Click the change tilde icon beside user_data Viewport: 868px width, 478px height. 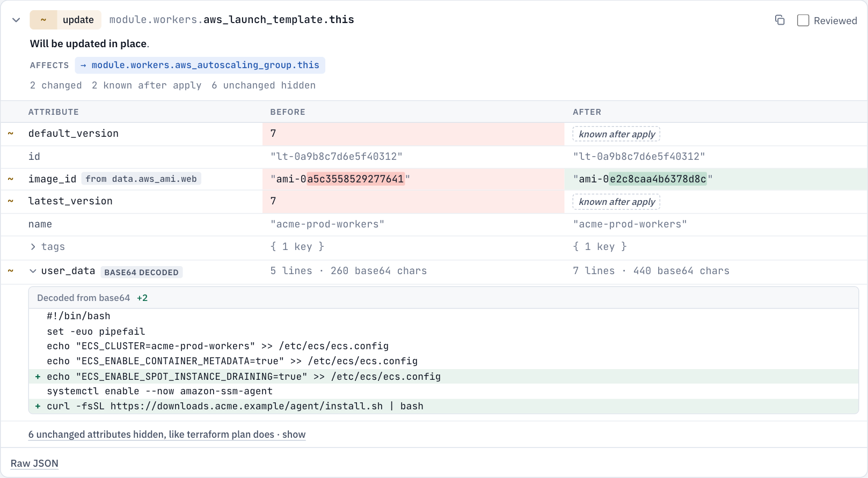pyautogui.click(x=10, y=271)
